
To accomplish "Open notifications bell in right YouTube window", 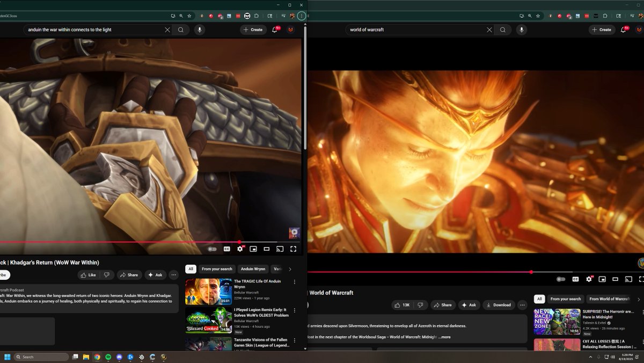I will 624,30.
